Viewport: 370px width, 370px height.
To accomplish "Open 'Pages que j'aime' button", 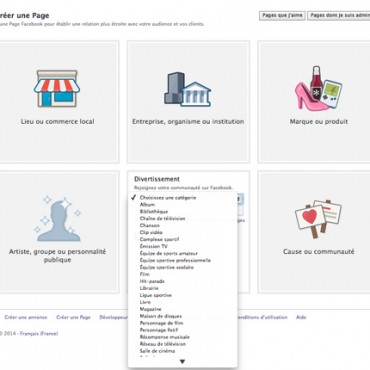I will point(282,15).
